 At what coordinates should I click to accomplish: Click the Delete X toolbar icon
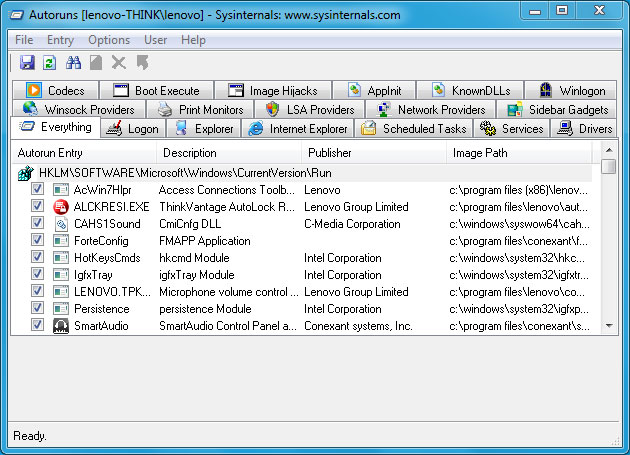tap(119, 63)
